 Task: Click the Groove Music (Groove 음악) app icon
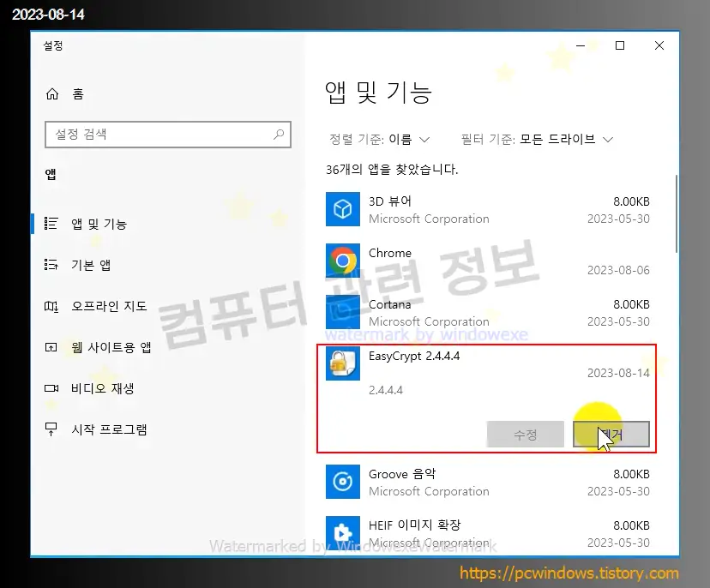click(x=343, y=482)
